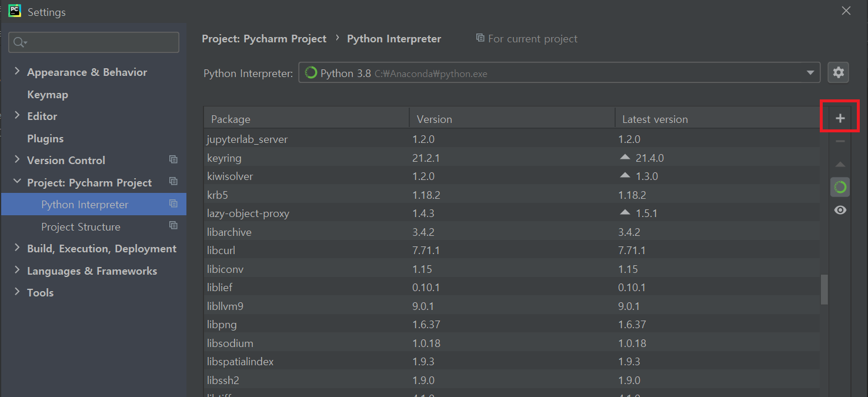Click copy icon beside Project: Pycharm Project
The height and width of the screenshot is (397, 868).
173,182
